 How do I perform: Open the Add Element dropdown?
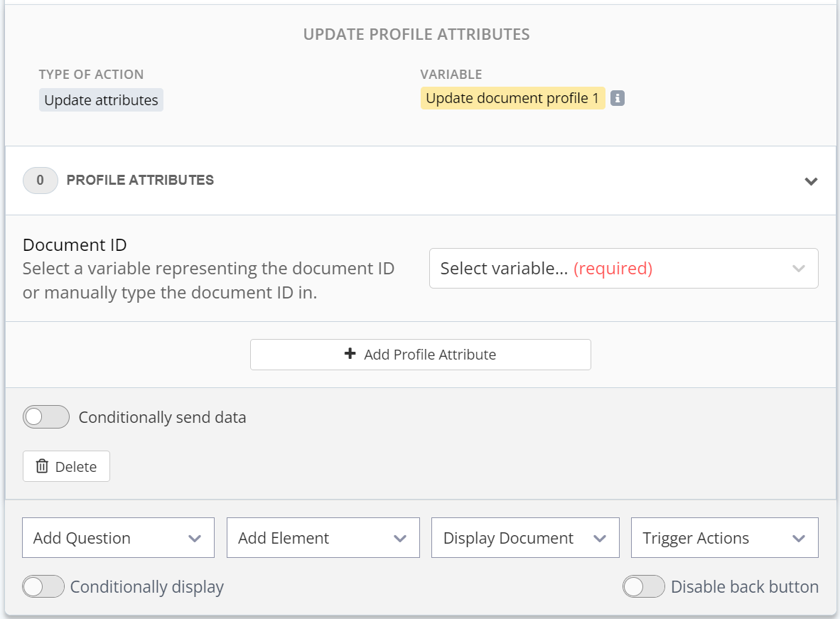(x=323, y=537)
